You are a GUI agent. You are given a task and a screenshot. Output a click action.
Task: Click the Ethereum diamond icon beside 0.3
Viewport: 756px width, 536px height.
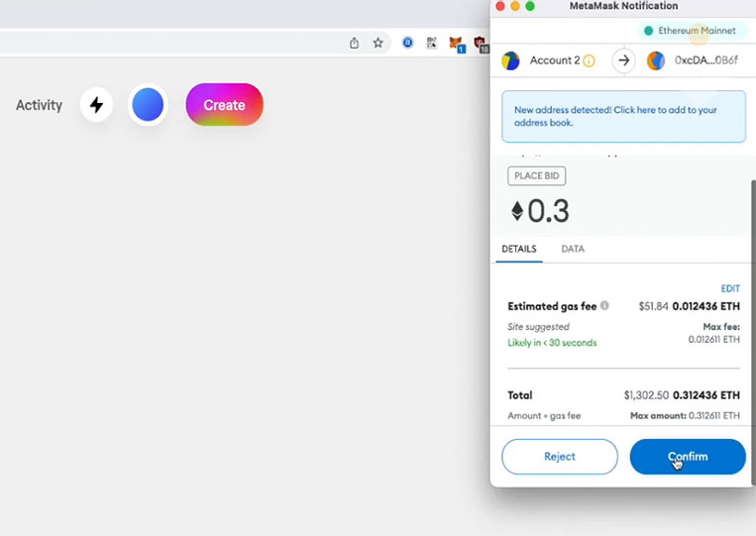coord(517,211)
